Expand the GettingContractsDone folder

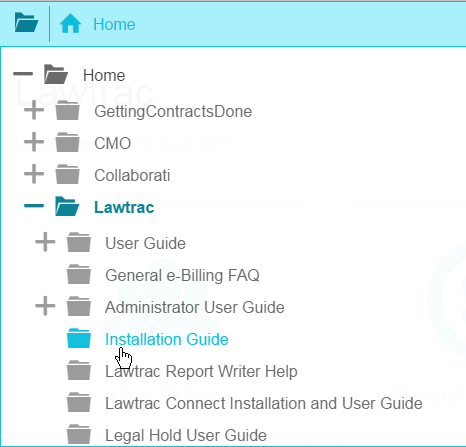34,110
